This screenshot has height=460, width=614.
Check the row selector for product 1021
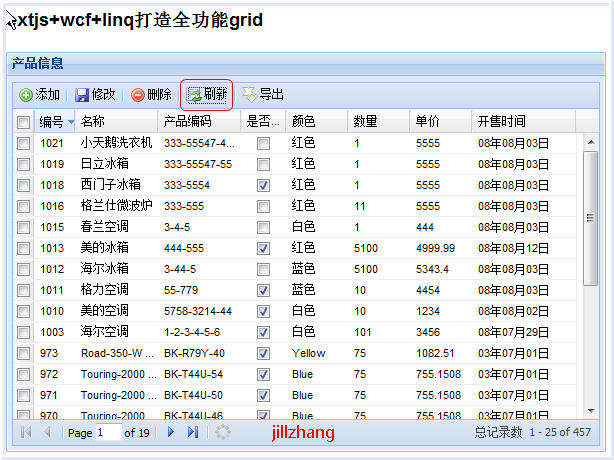[x=23, y=143]
